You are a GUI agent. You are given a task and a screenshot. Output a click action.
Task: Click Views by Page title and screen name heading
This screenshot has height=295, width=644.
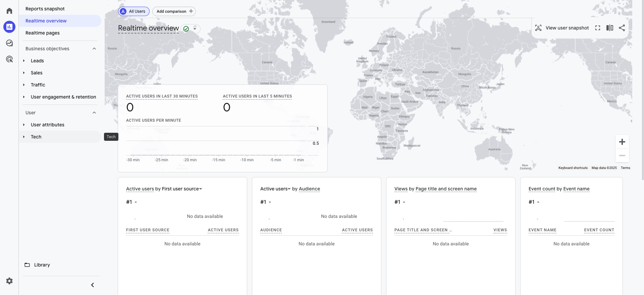tap(435, 189)
